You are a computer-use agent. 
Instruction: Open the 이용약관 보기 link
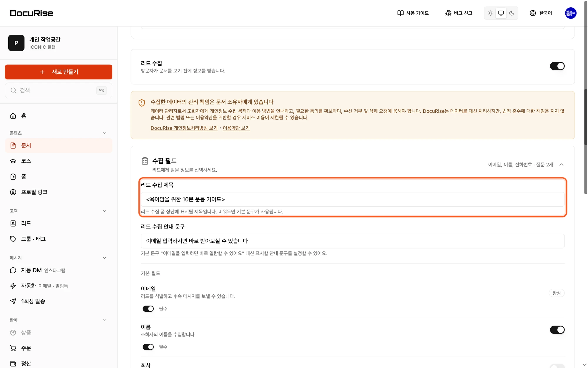click(x=236, y=128)
